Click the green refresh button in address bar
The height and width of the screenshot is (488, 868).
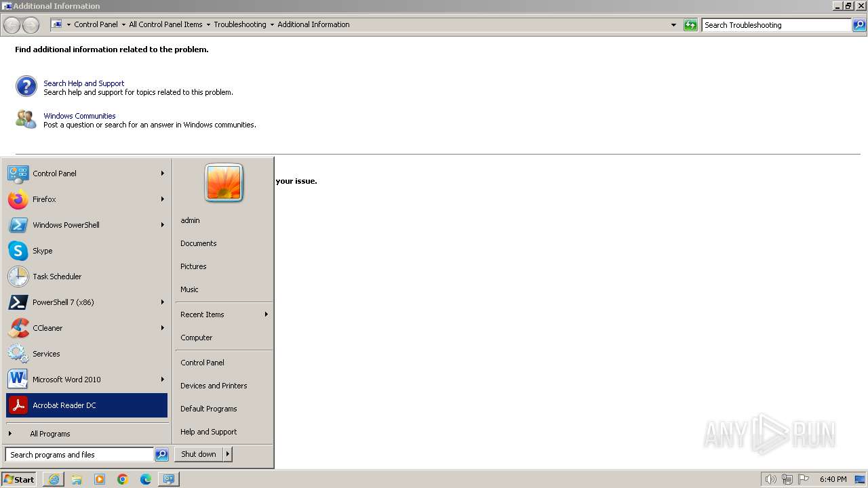[690, 25]
